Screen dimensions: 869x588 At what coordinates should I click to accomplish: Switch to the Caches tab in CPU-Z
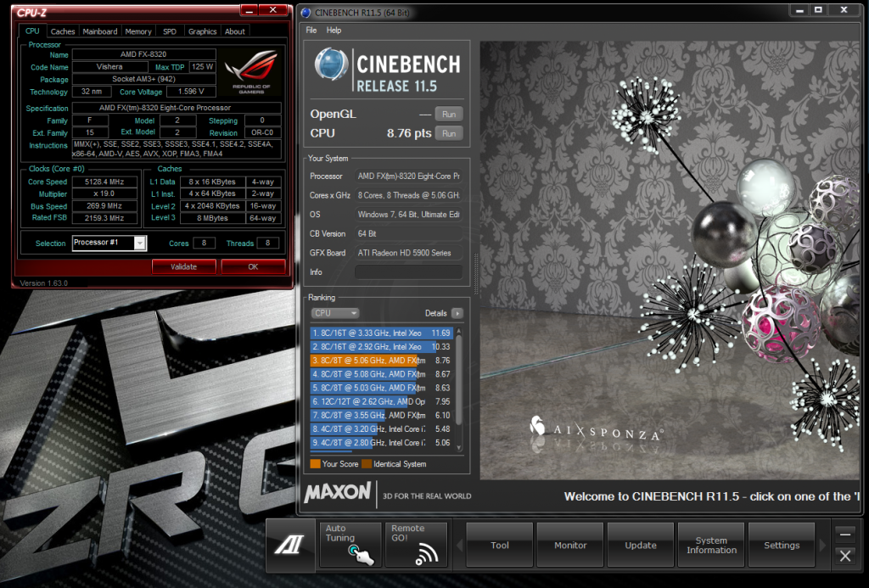[63, 31]
